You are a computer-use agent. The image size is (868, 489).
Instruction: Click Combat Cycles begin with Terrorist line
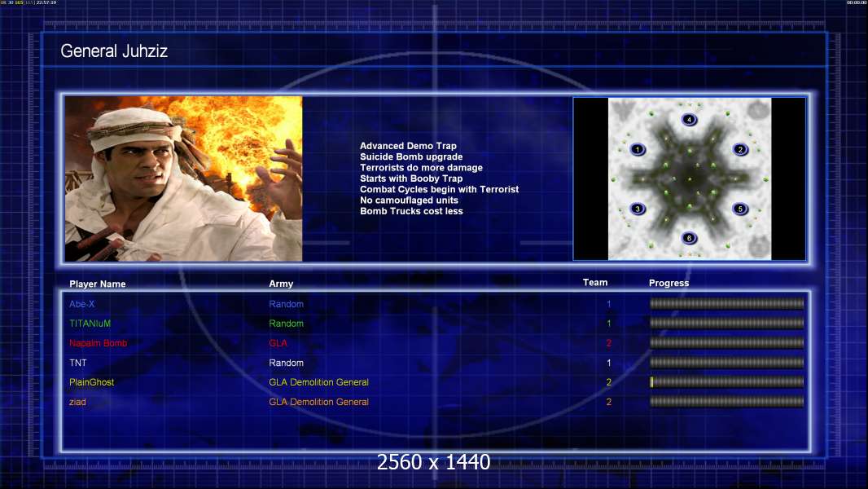coord(440,189)
